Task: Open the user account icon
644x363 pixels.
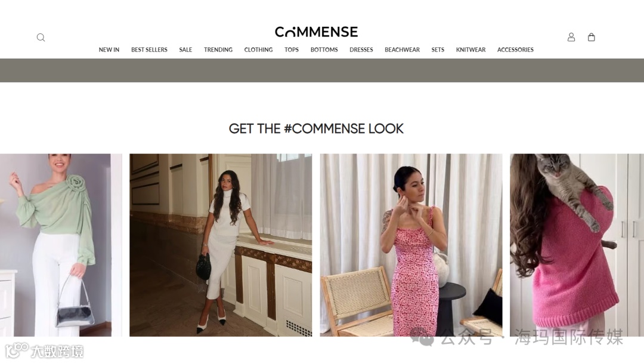Action: 571,37
